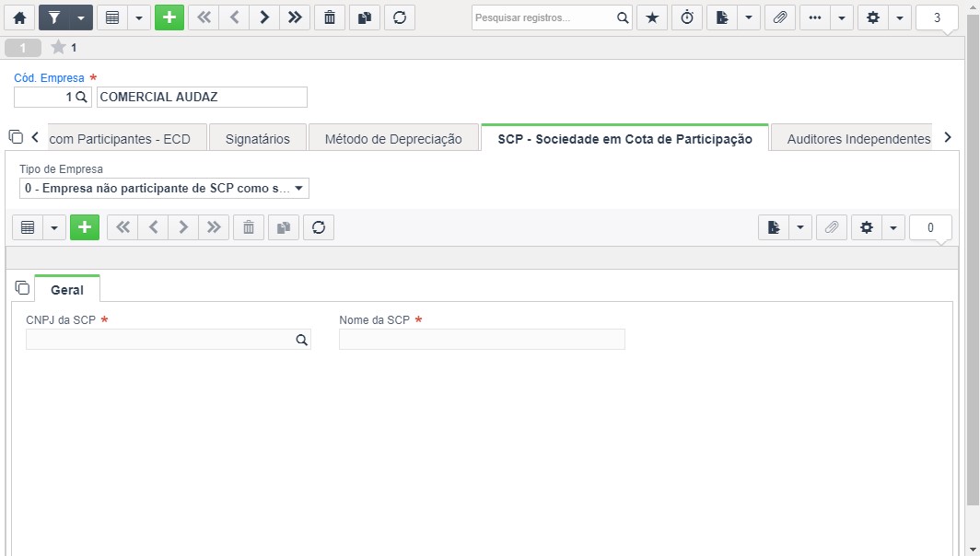The width and height of the screenshot is (980, 556).
Task: Go to last SCP record in subform
Action: tap(214, 227)
